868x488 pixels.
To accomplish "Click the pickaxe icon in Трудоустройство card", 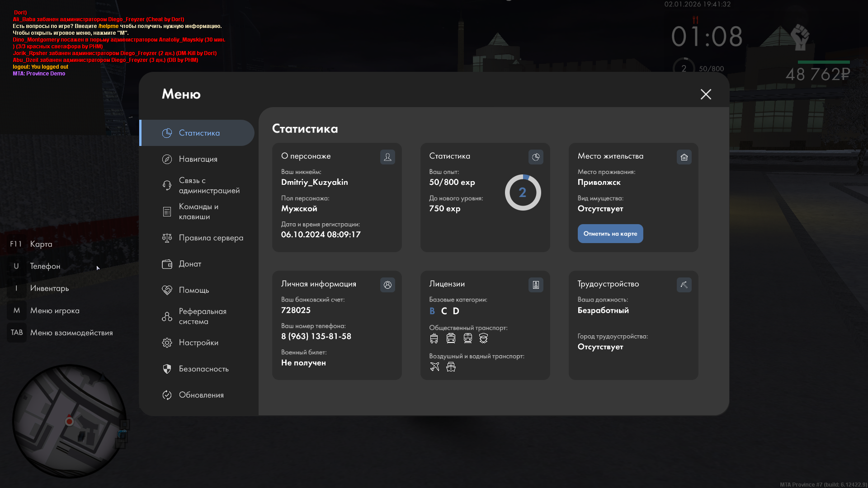I will point(684,285).
